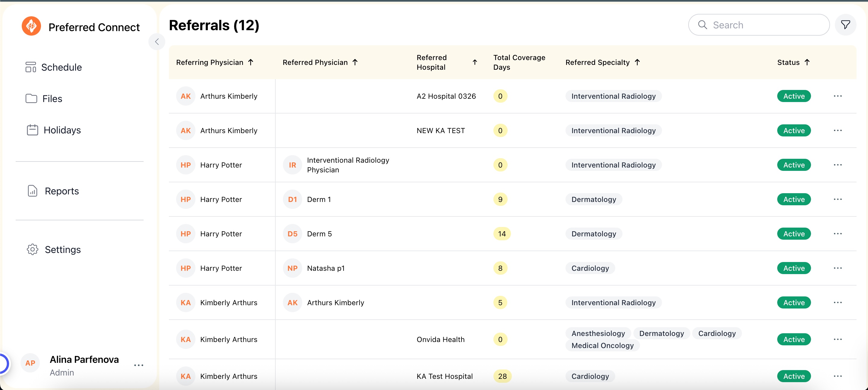Click the Files folder icon
Viewport: 868px width, 390px height.
pyautogui.click(x=31, y=98)
